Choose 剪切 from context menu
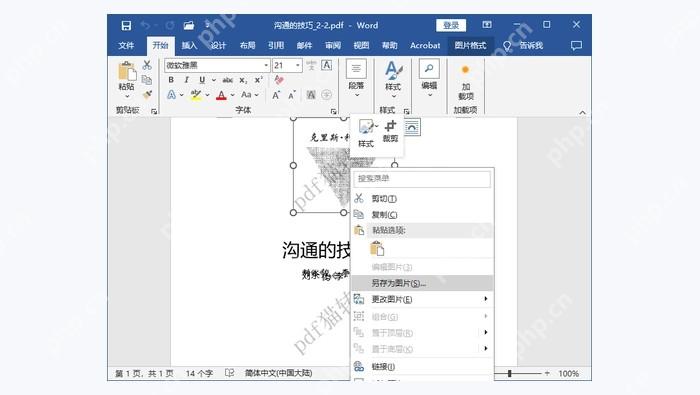The image size is (700, 395). [x=422, y=198]
